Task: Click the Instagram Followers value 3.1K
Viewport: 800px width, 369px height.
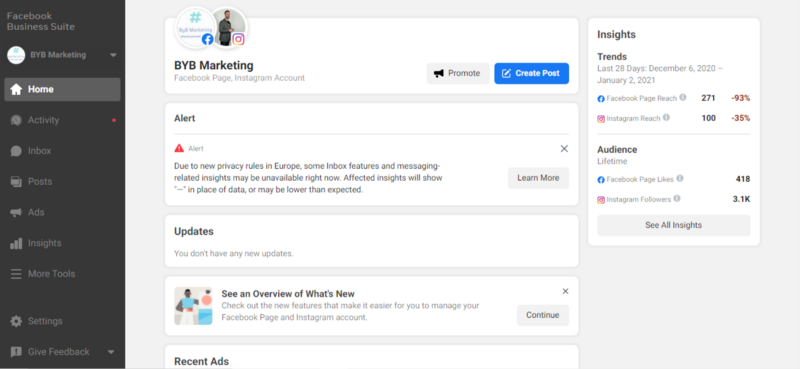Action: 741,200
